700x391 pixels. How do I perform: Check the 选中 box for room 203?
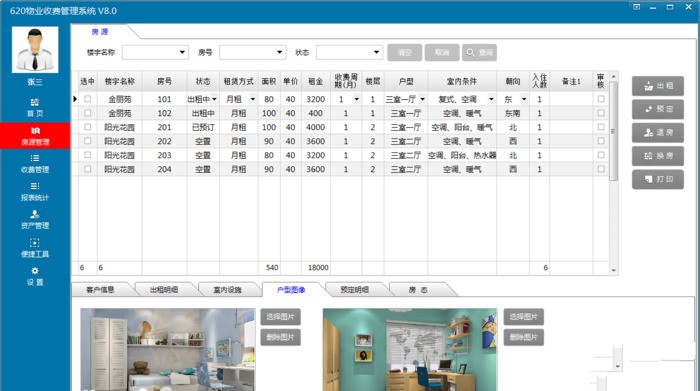point(88,155)
